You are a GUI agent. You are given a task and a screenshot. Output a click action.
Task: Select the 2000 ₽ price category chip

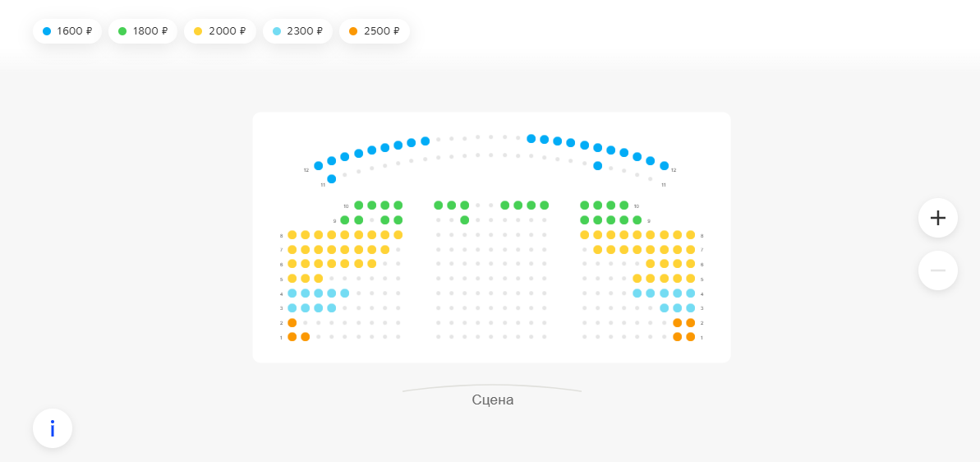(x=220, y=31)
